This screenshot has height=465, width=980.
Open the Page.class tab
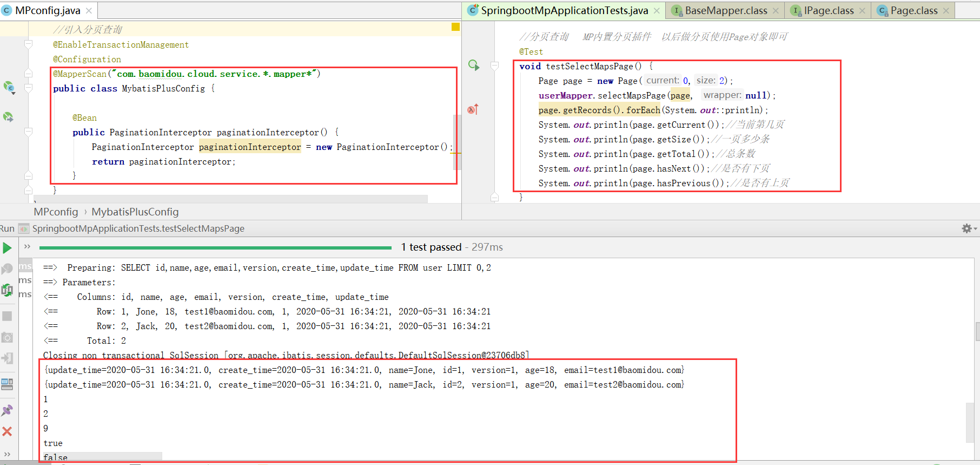[914, 10]
